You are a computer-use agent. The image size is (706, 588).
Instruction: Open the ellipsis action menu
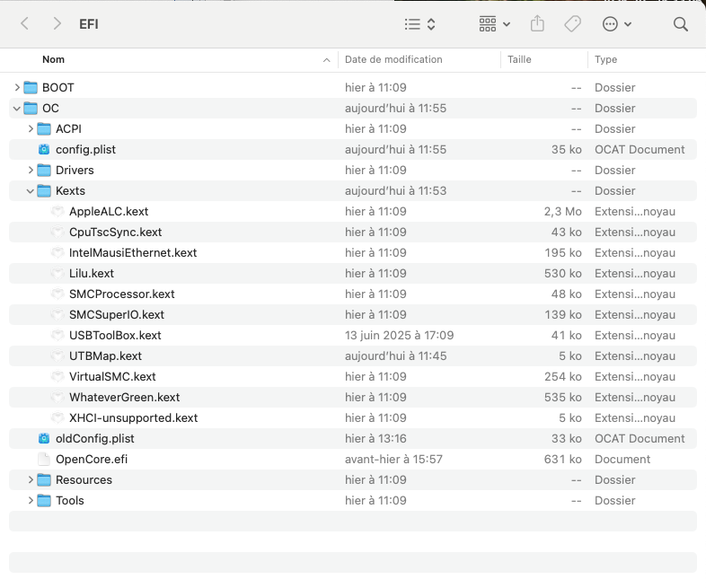[x=616, y=24]
